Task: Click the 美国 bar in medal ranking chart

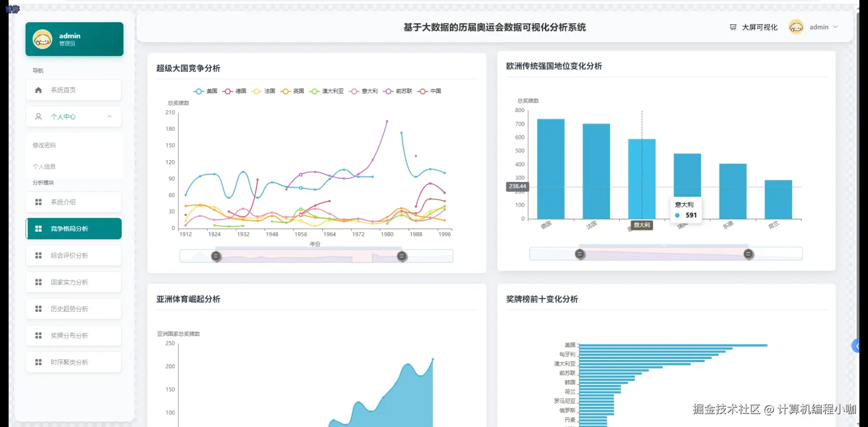Action: pos(673,345)
